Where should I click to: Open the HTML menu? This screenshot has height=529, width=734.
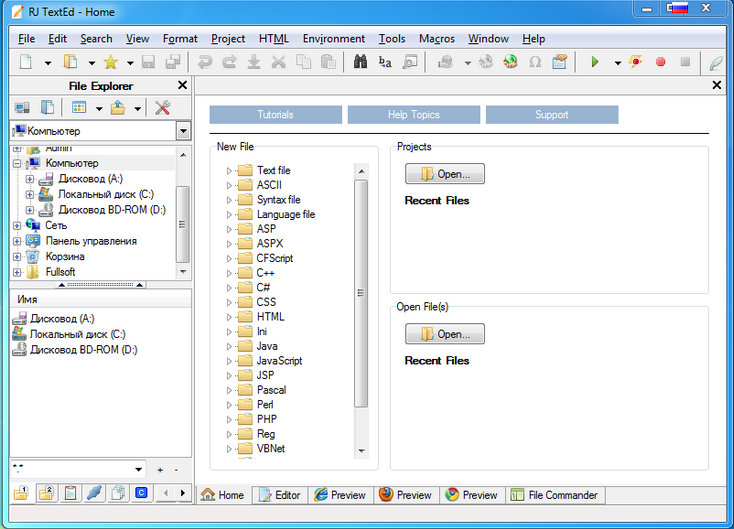(274, 39)
